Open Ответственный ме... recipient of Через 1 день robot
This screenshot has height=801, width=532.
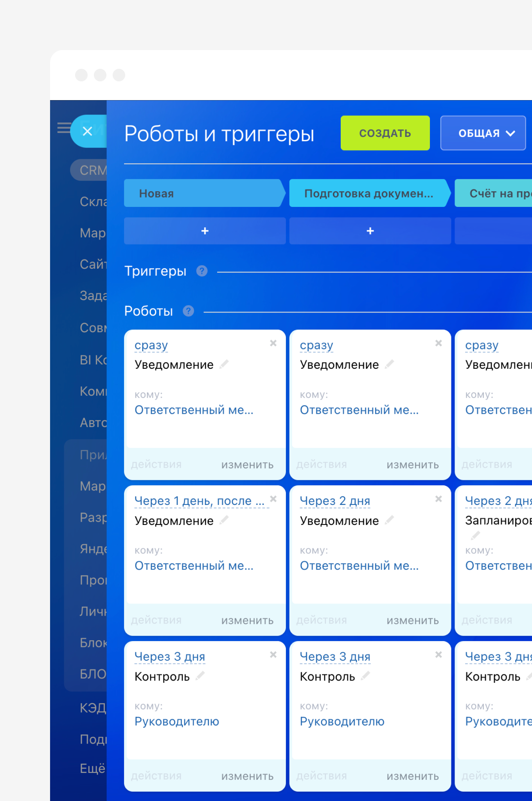click(194, 566)
